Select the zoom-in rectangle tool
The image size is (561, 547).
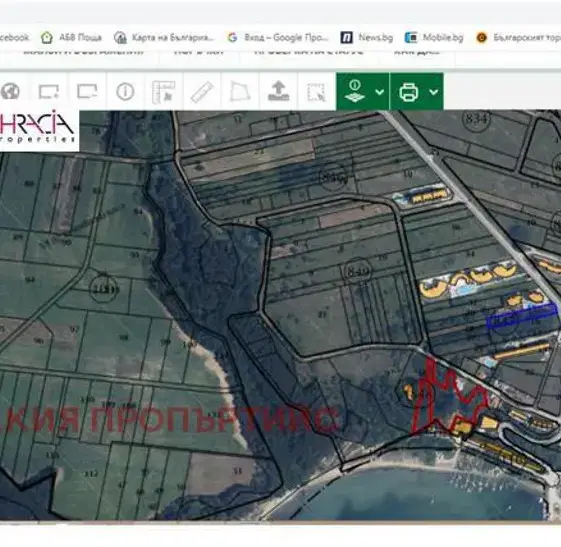coord(49,92)
